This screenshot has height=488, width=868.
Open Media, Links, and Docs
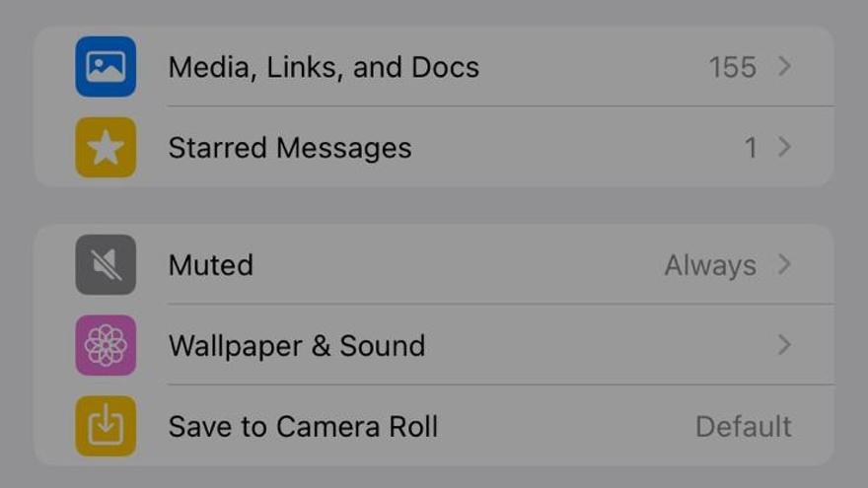pos(434,66)
